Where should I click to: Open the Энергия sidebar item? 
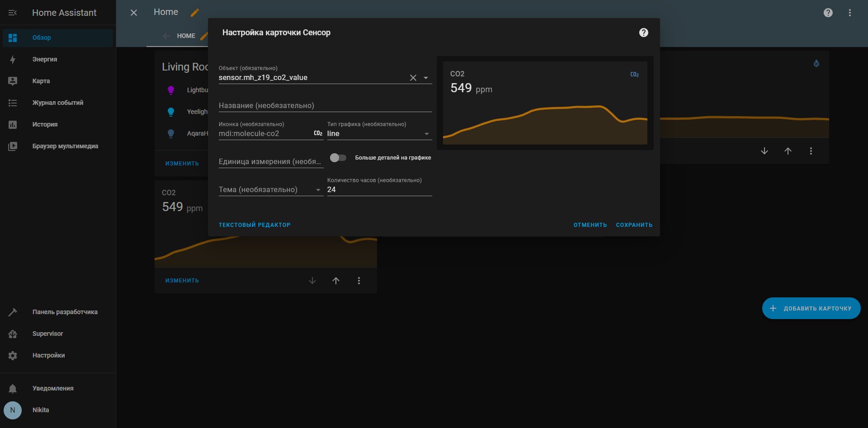(57, 59)
